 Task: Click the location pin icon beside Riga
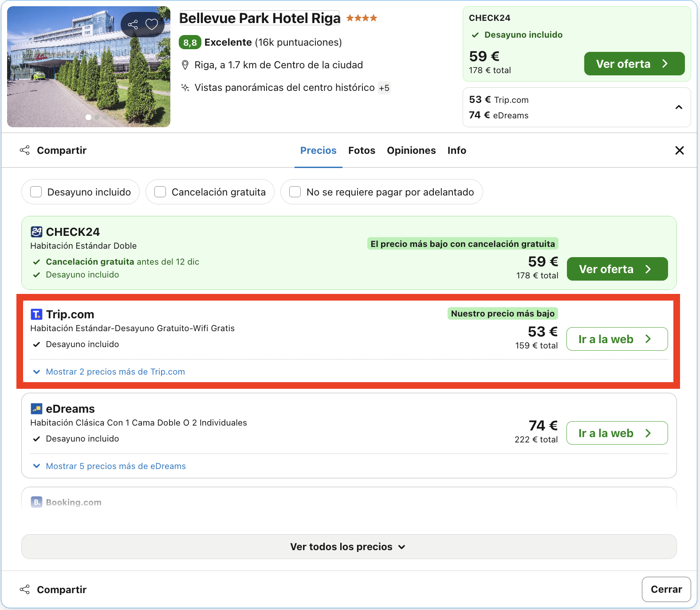[185, 65]
